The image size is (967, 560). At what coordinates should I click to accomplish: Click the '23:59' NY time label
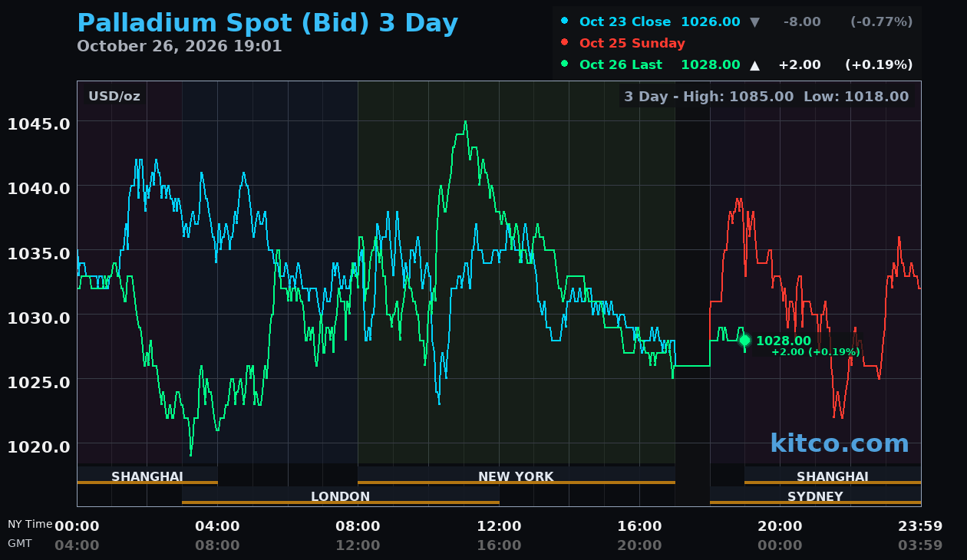coord(920,526)
